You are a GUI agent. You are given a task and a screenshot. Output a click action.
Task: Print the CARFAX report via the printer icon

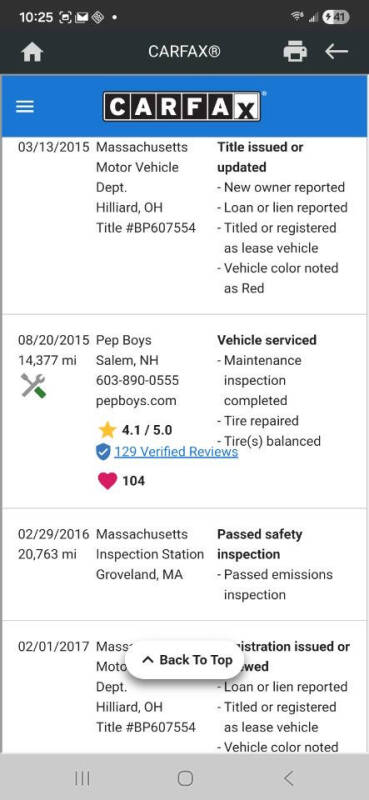click(x=295, y=52)
